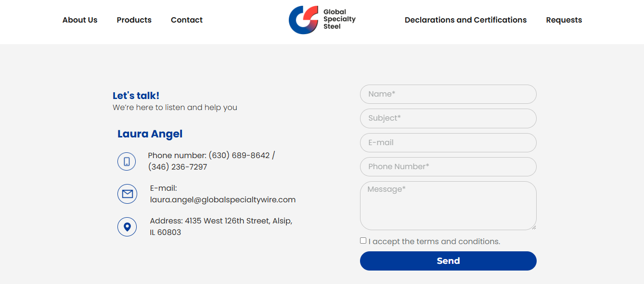644x284 pixels.
Task: Accept the terms and conditions checkbox
Action: tap(363, 241)
